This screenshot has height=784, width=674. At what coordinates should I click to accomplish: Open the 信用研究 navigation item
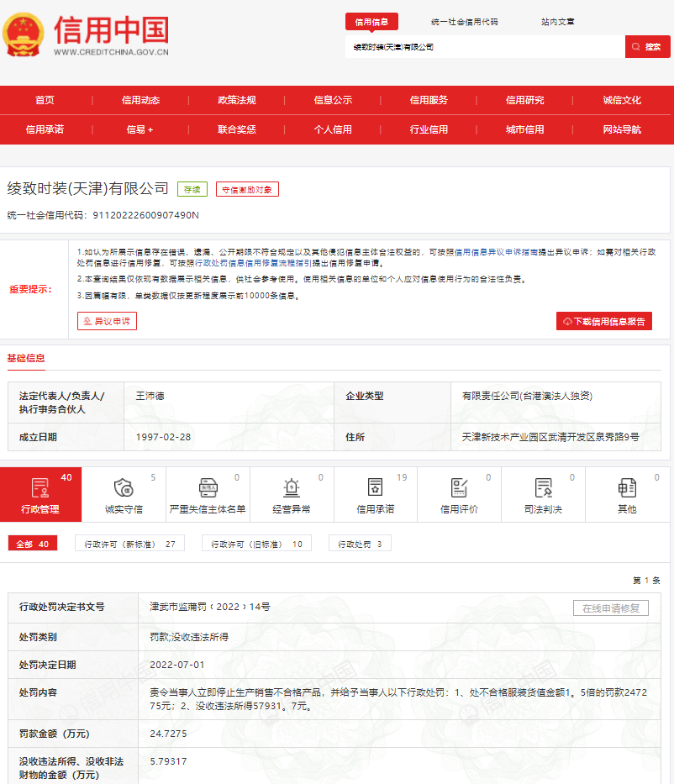point(524,100)
